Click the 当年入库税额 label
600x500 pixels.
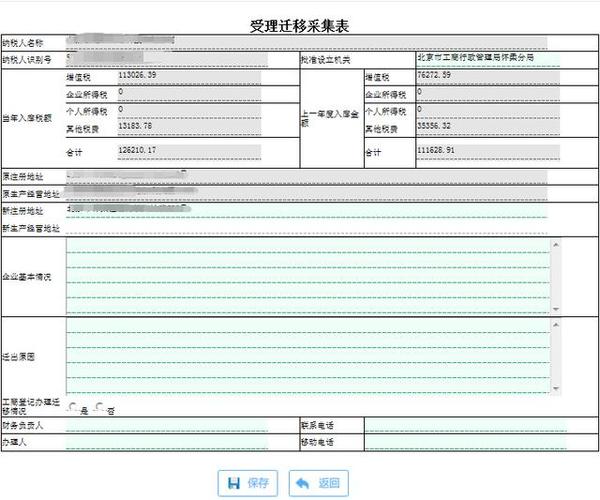pyautogui.click(x=27, y=118)
